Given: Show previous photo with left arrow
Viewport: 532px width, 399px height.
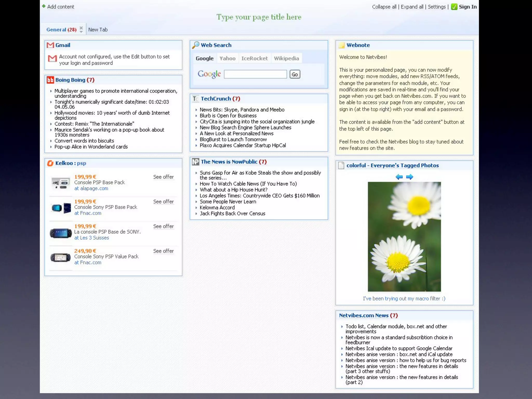Looking at the screenshot, I should click(399, 177).
